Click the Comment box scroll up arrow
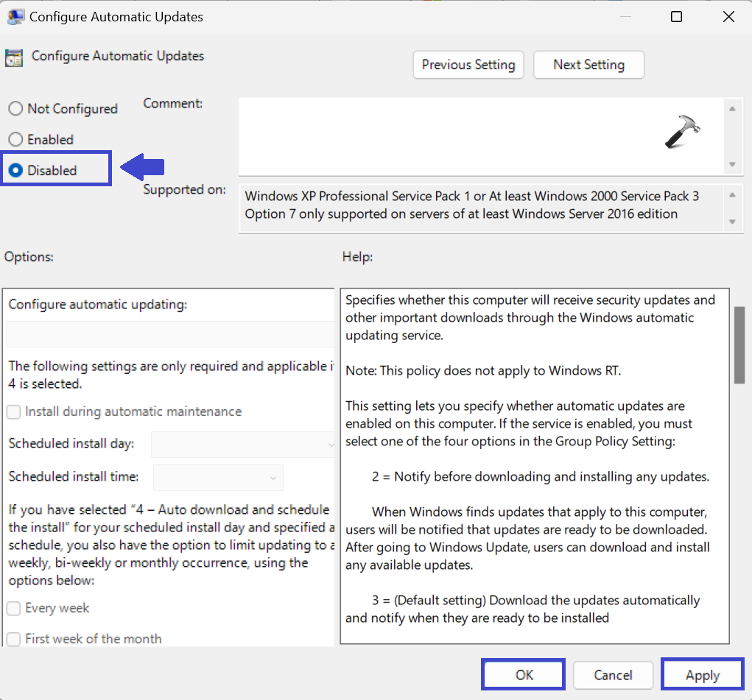 732,109
